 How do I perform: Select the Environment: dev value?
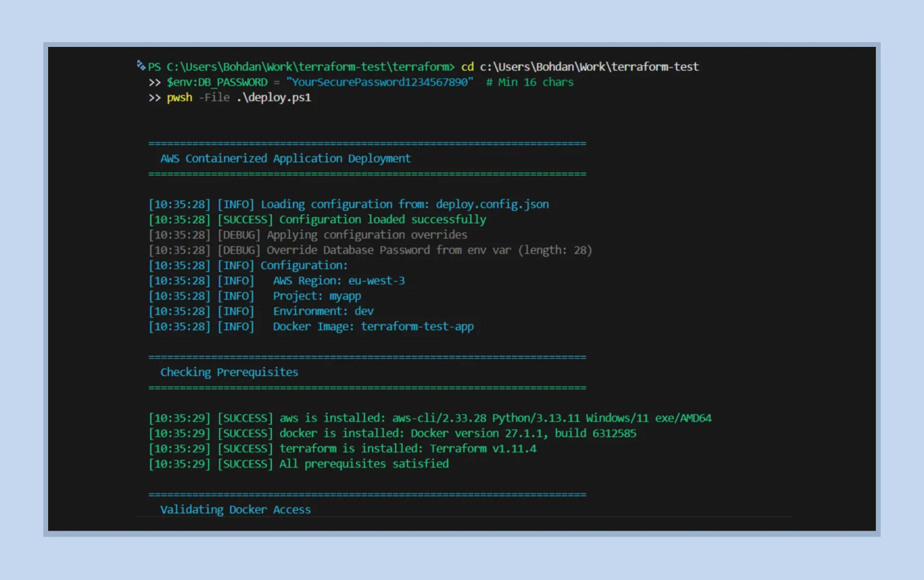click(x=365, y=311)
